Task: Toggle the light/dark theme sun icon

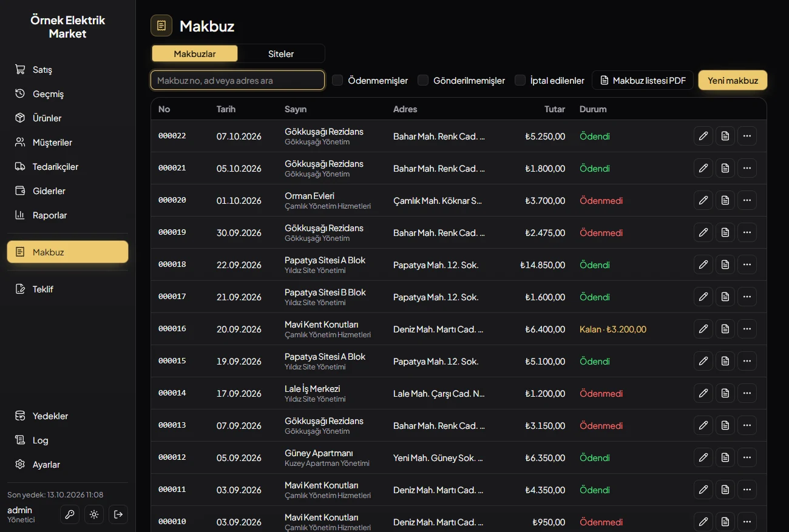Action: tap(94, 514)
